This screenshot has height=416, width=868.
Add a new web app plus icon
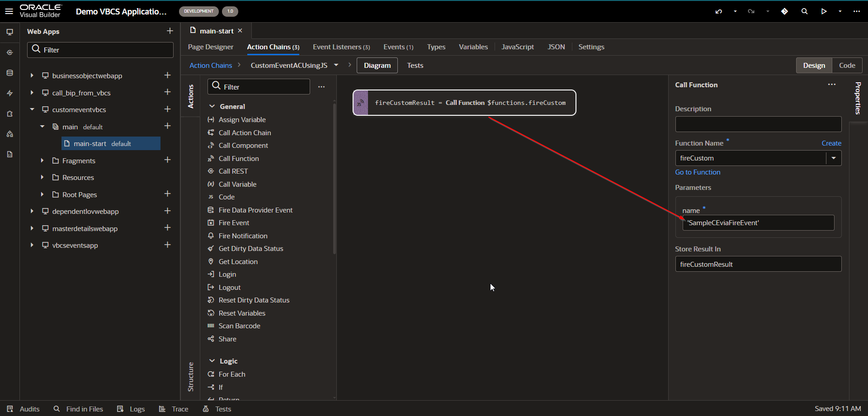[170, 31]
